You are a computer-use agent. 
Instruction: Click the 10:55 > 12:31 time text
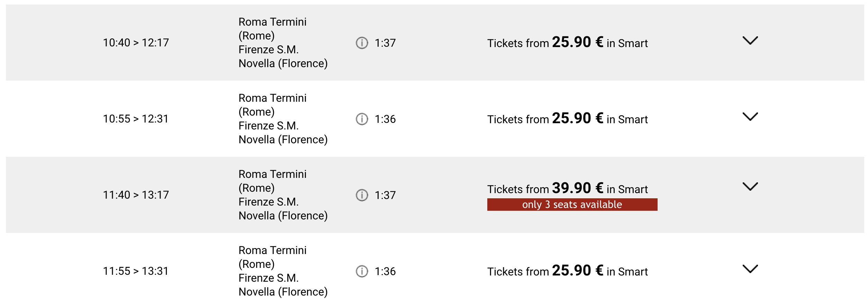pyautogui.click(x=136, y=119)
